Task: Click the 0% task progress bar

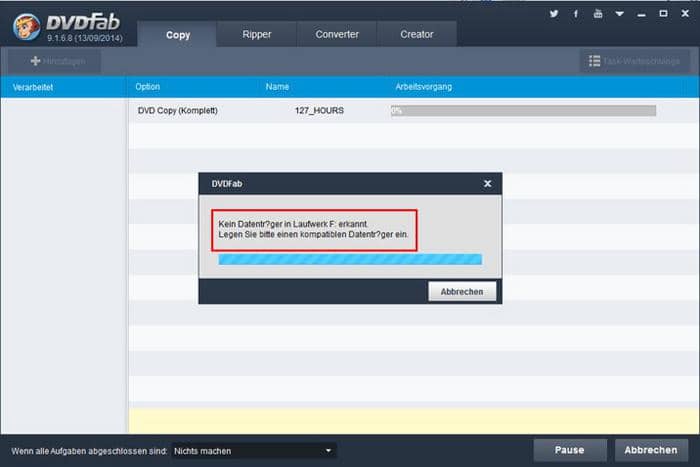Action: tap(523, 111)
